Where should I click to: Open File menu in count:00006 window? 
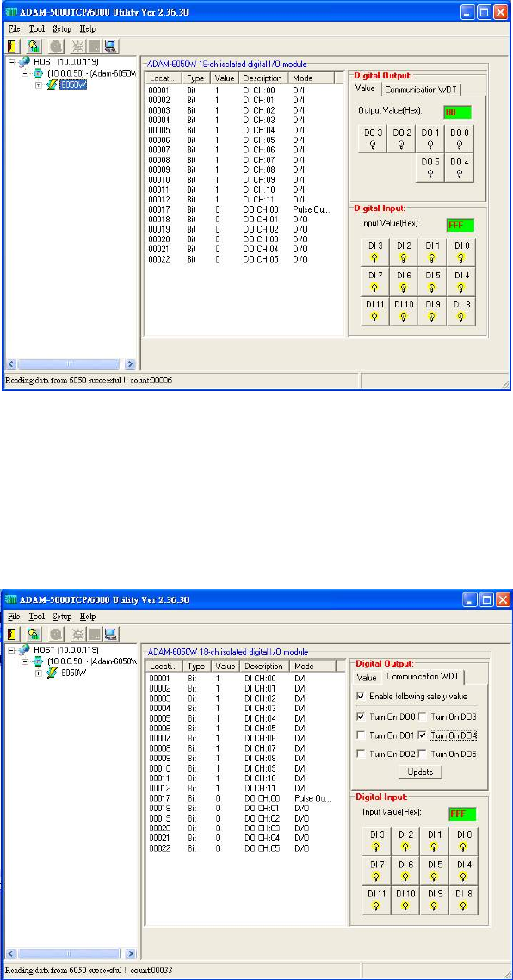pos(15,28)
